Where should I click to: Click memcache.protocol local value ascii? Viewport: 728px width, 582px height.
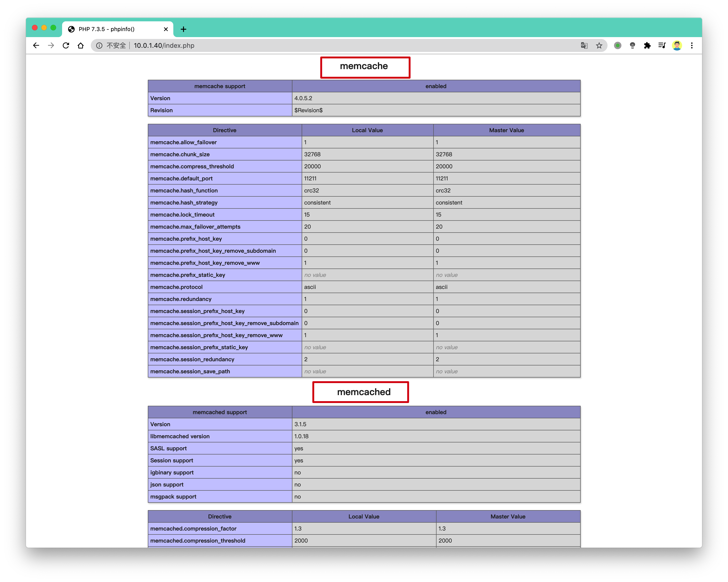[310, 287]
